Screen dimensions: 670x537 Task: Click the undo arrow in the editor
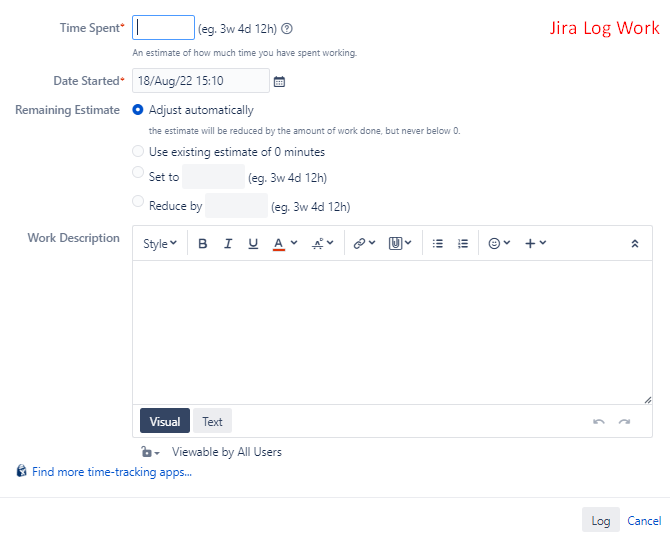point(599,422)
